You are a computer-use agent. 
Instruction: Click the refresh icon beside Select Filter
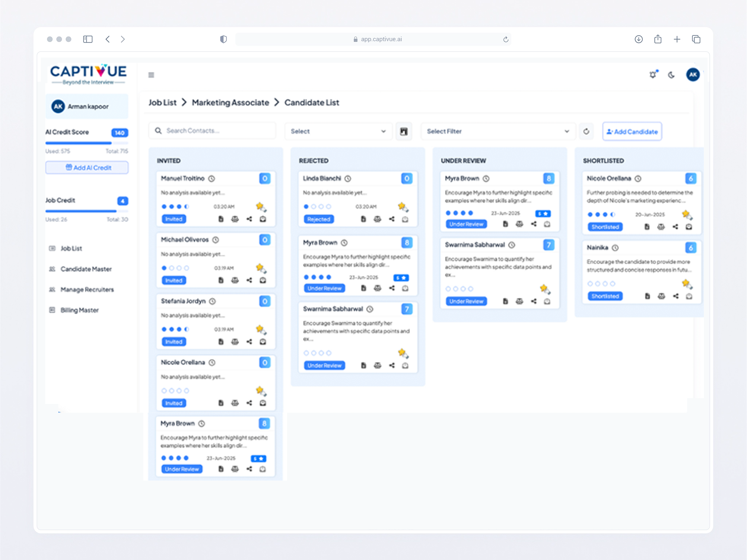click(x=586, y=131)
